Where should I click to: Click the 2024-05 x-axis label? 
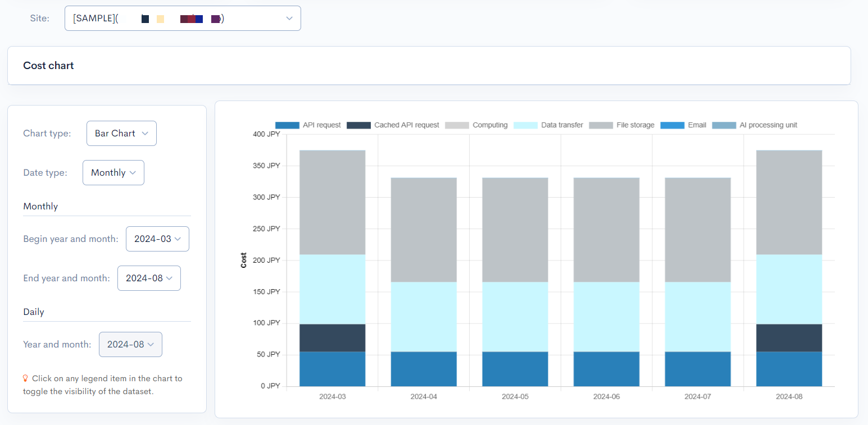point(515,396)
